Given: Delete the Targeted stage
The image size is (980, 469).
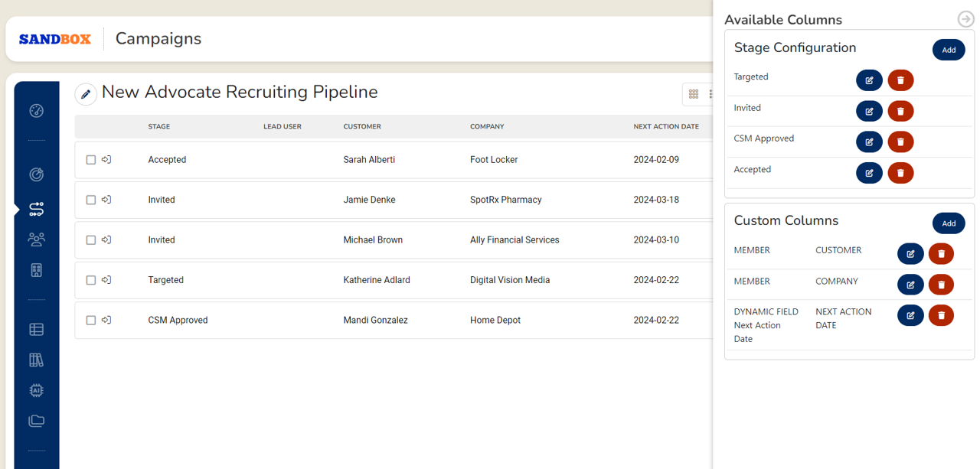Looking at the screenshot, I should tap(900, 80).
